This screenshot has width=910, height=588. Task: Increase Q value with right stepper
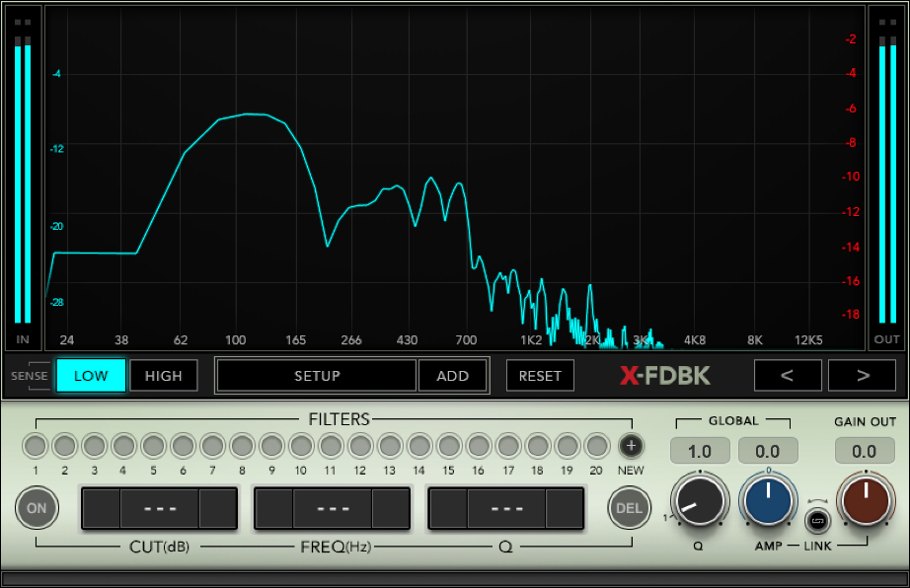pos(565,509)
